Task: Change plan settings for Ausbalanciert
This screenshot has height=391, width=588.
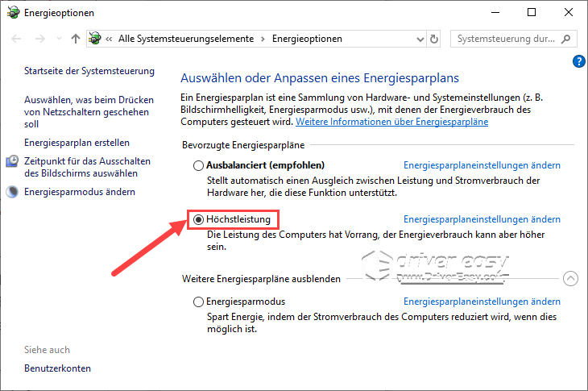Action: tap(482, 165)
